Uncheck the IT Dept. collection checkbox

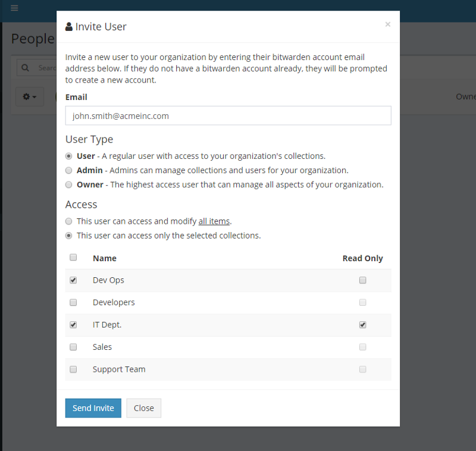[x=73, y=325]
